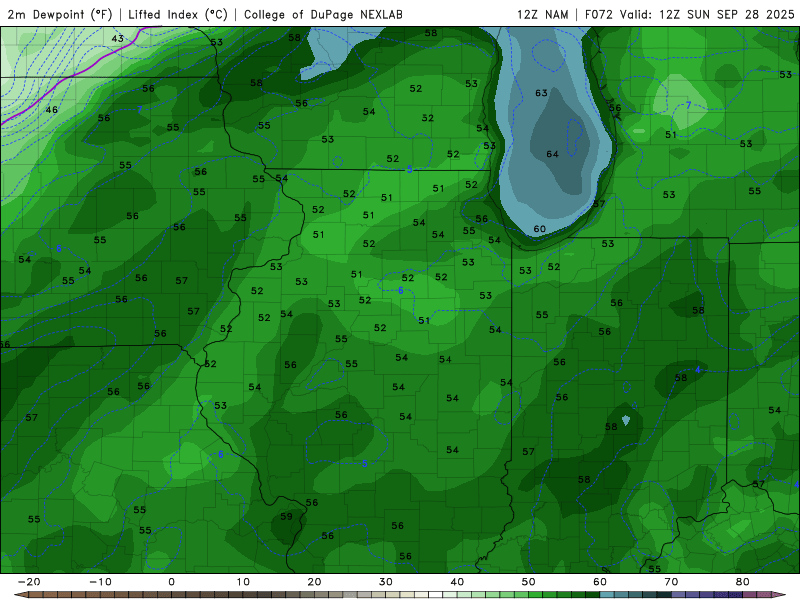This screenshot has height=600, width=800.
Task: Click 'F072 Valid: 12Z SUN SEP 28 2025' text
Action: 689,14
